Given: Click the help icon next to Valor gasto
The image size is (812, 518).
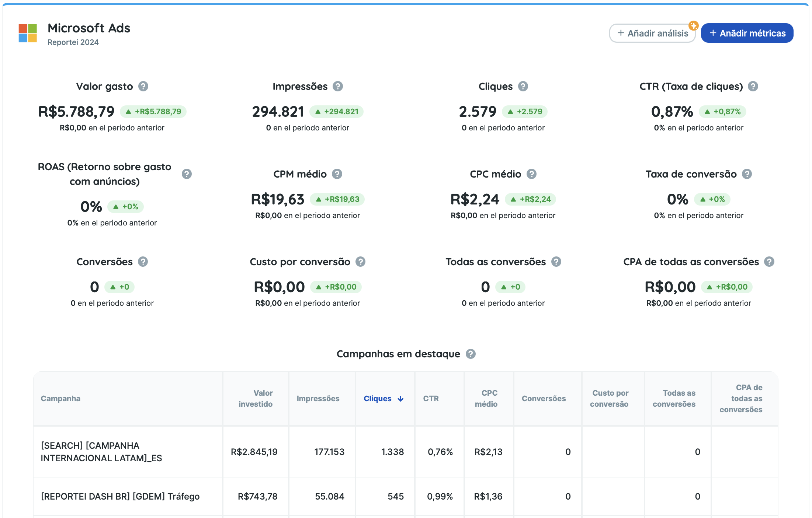Looking at the screenshot, I should coord(143,86).
